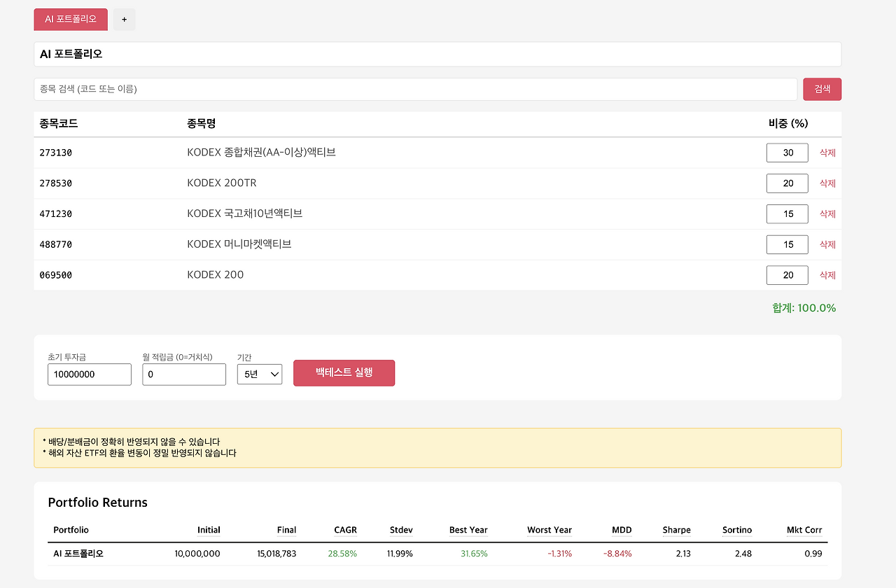The width and height of the screenshot is (896, 588).
Task: Click stock code 069500
Action: coord(56,275)
